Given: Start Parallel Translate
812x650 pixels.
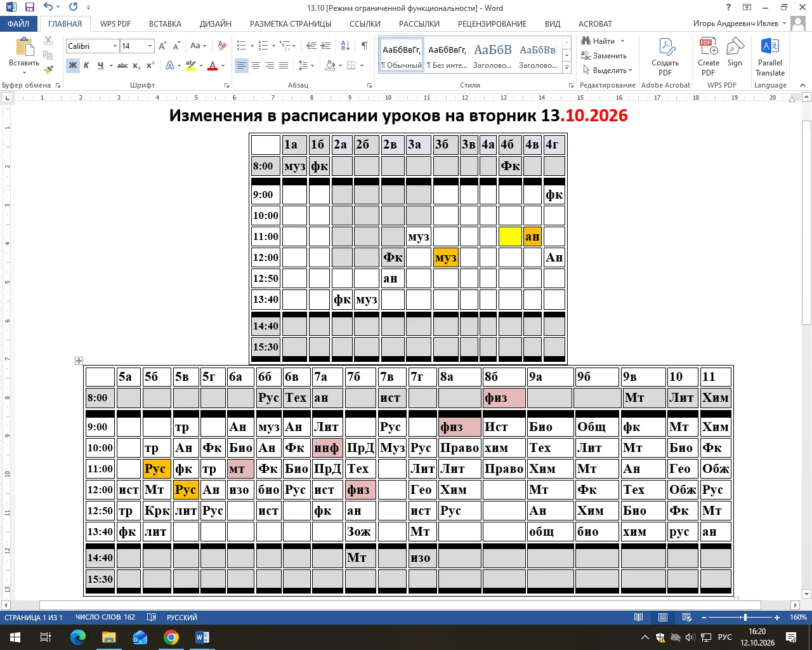Looking at the screenshot, I should pyautogui.click(x=770, y=57).
